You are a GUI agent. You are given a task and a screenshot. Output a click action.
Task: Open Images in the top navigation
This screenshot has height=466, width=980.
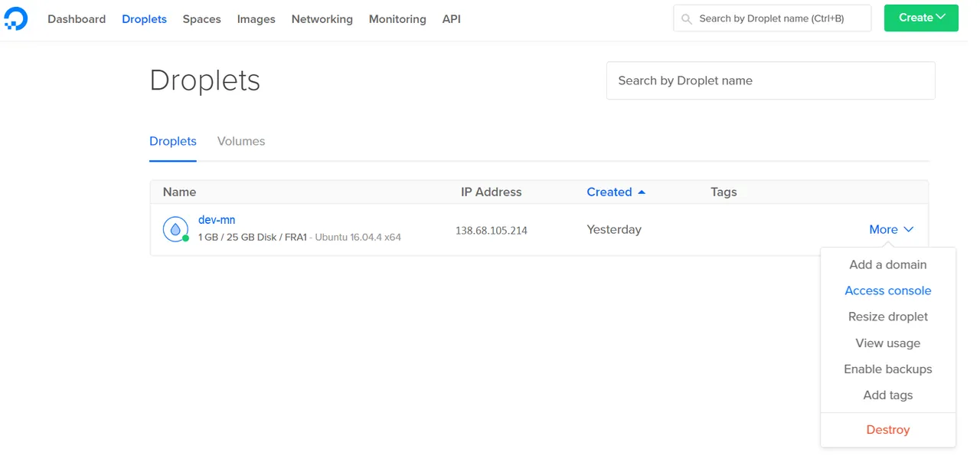[x=256, y=19]
